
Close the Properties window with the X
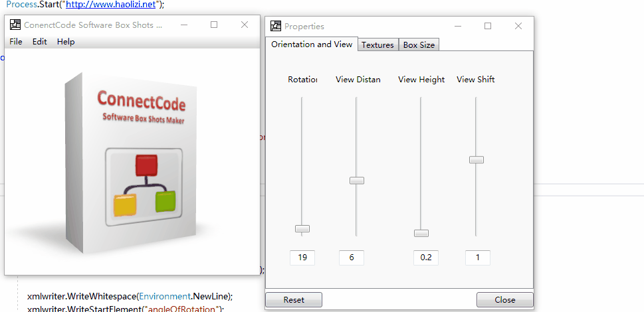click(518, 27)
